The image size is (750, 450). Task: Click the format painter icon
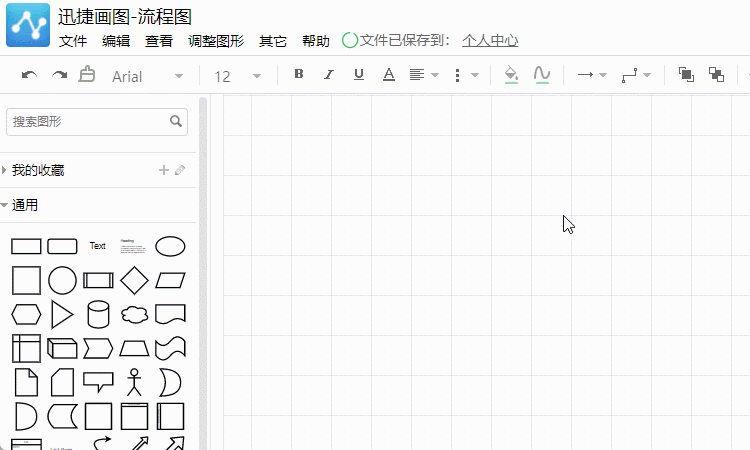coord(87,75)
